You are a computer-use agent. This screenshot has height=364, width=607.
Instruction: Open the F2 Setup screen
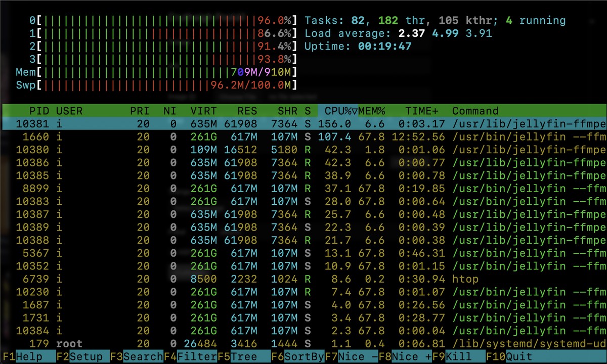(82, 357)
